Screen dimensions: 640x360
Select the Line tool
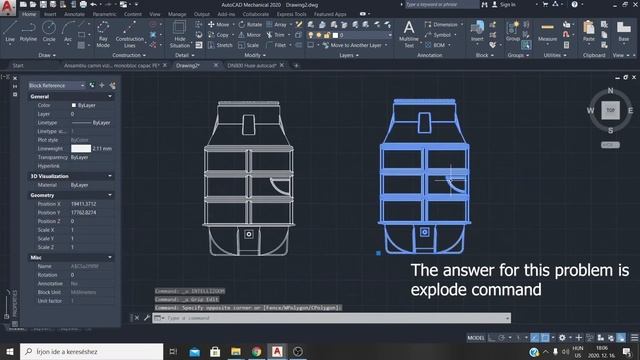click(x=10, y=32)
